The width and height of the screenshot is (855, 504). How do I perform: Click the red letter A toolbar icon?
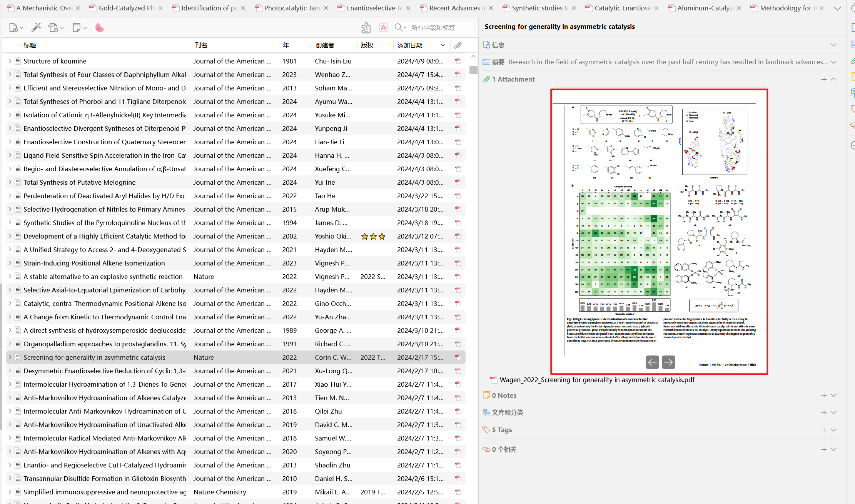tap(383, 28)
